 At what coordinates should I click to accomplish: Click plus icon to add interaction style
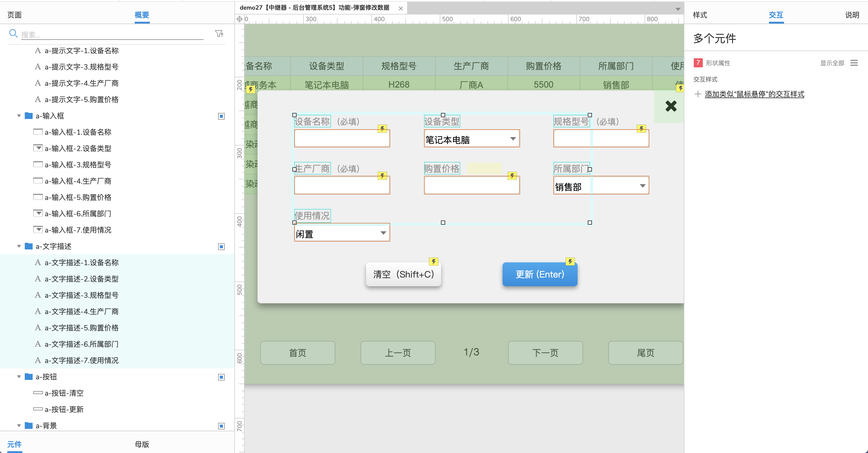coord(698,94)
